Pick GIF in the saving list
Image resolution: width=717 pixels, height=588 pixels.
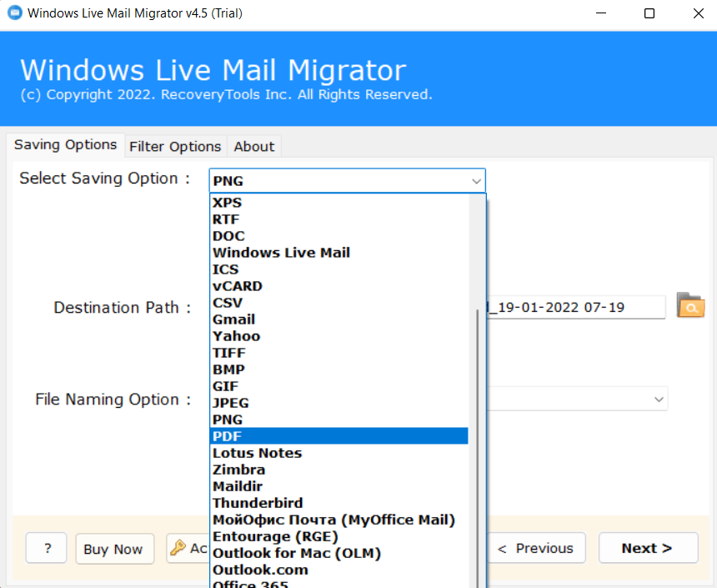pos(339,386)
